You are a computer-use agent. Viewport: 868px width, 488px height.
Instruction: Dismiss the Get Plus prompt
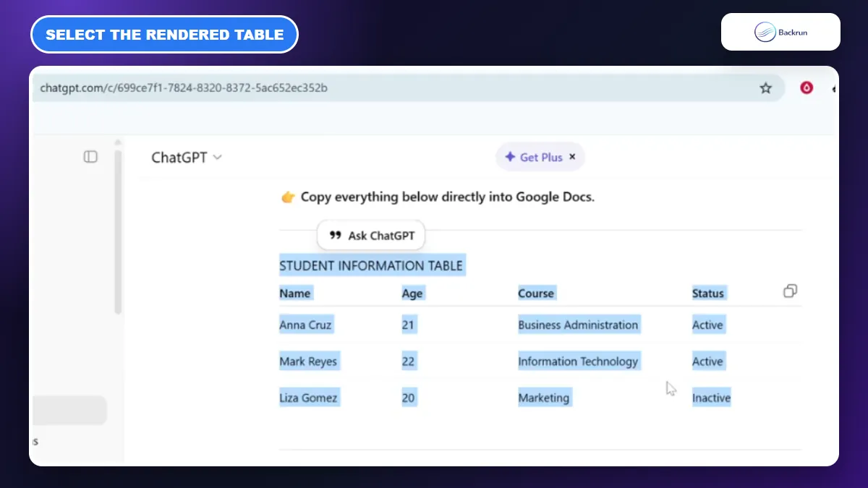coord(572,156)
